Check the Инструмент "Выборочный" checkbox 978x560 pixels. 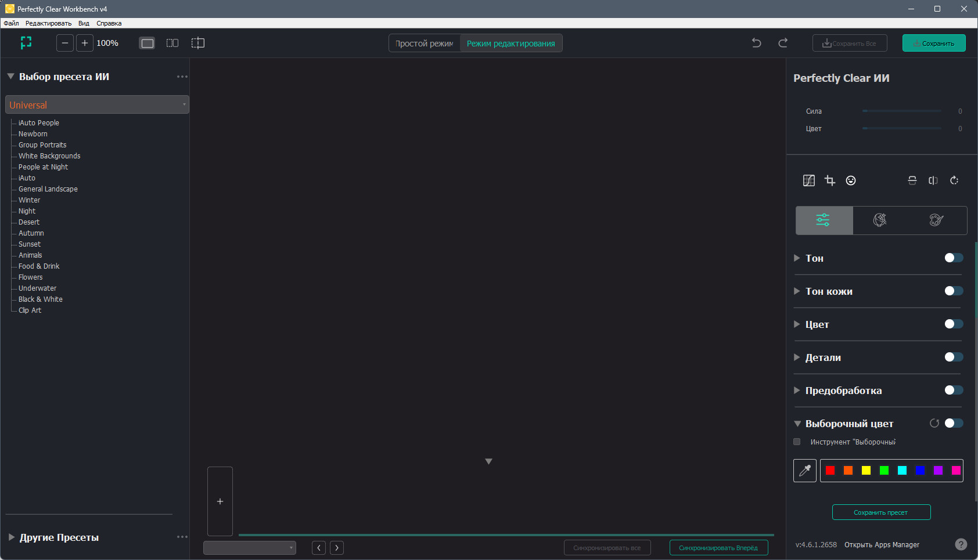pos(797,442)
